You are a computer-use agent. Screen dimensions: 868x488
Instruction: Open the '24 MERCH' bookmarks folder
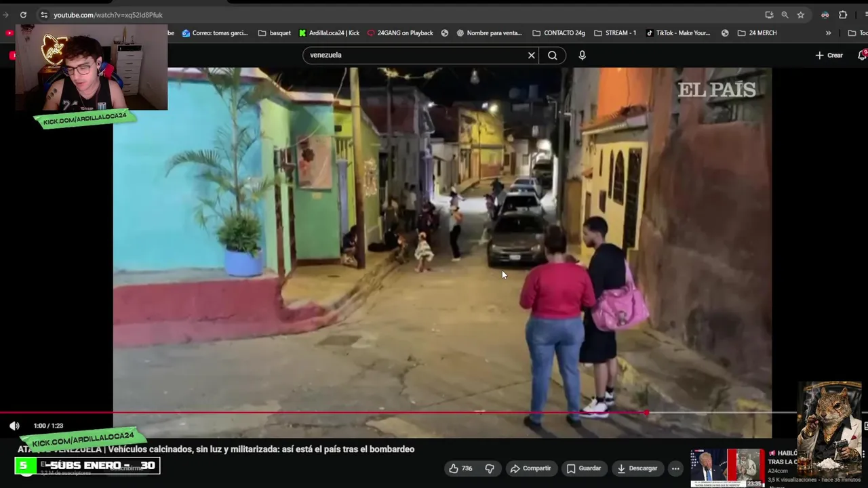pos(757,33)
